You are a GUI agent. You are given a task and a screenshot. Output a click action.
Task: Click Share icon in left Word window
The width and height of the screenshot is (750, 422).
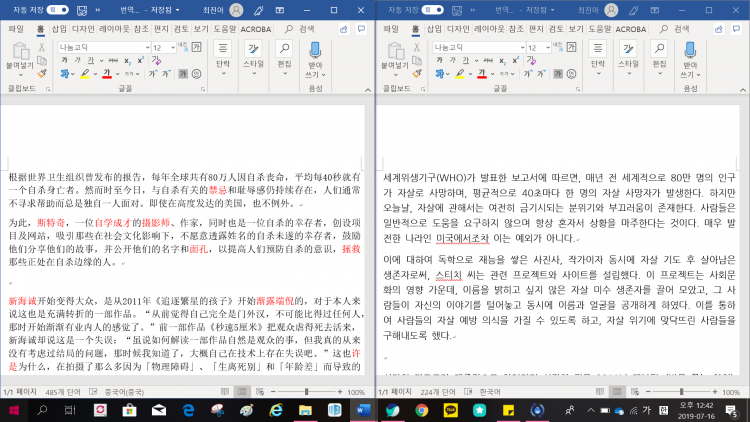(344, 29)
